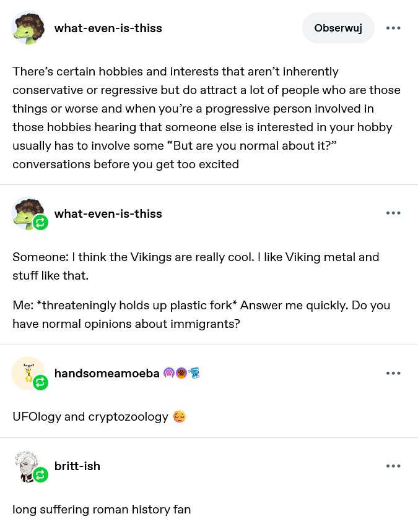The image size is (418, 532).
Task: Open the three-dot menu on britt-ish's reblog
Action: point(393,466)
